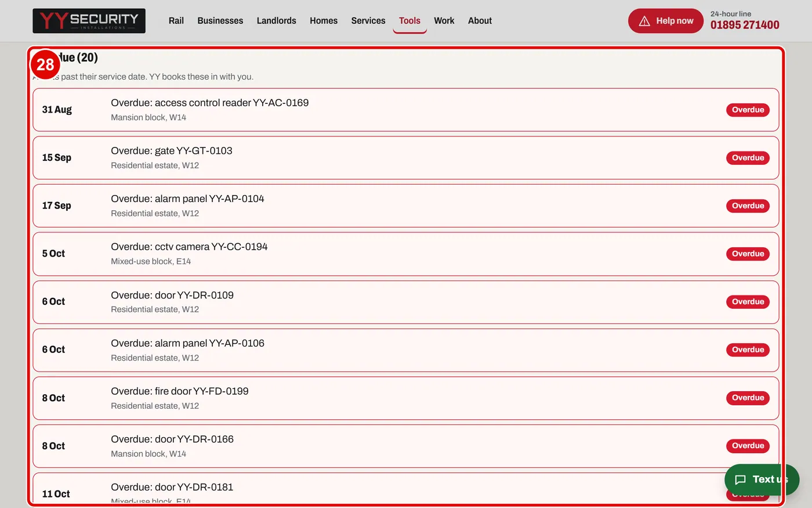Image resolution: width=812 pixels, height=508 pixels.
Task: Click 'Residential estate, W12' under gate YY-GT-0103
Action: pos(155,165)
